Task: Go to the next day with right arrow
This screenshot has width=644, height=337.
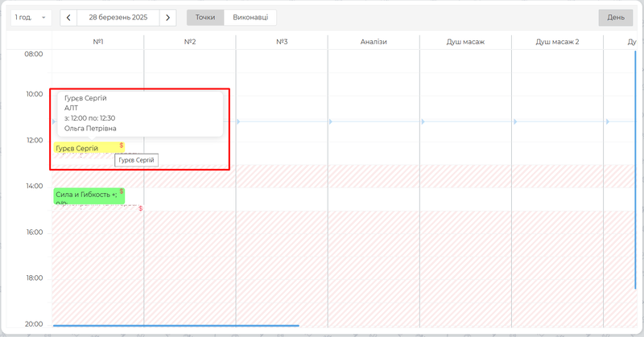Action: tap(167, 17)
